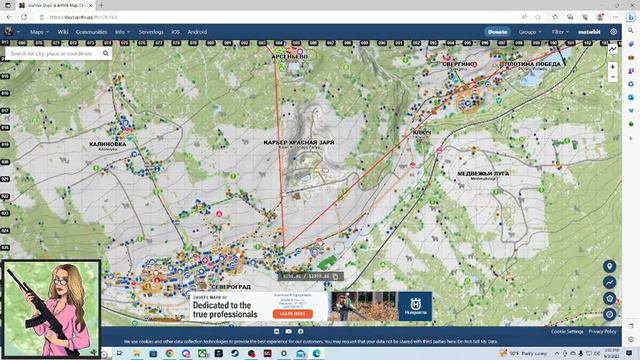Open the Communities menu item
Image resolution: width=640 pixels, height=360 pixels.
click(x=91, y=32)
